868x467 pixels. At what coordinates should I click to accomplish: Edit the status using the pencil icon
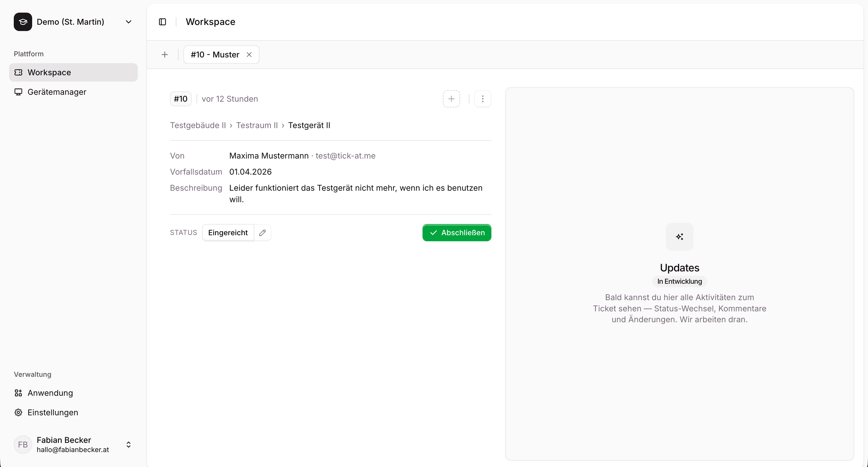click(263, 232)
